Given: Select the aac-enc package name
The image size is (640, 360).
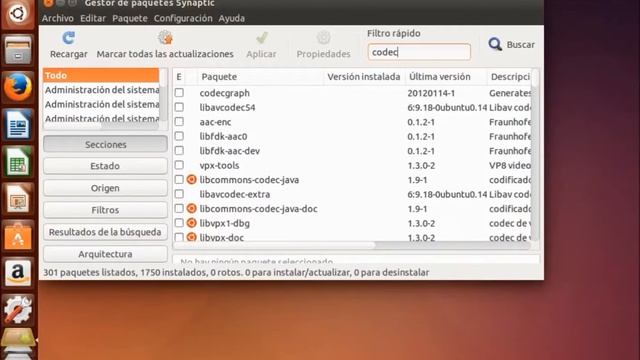Looking at the screenshot, I should click(215, 122).
